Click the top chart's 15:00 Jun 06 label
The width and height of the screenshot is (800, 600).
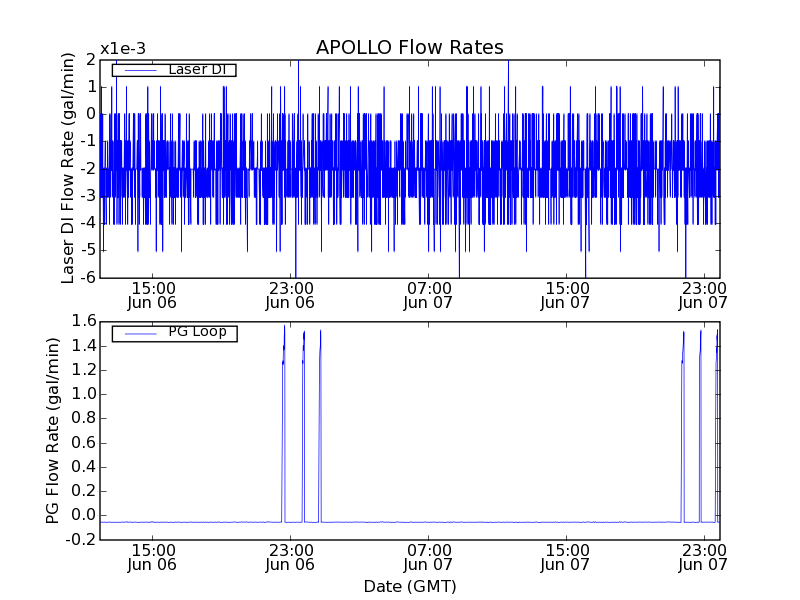[x=152, y=295]
